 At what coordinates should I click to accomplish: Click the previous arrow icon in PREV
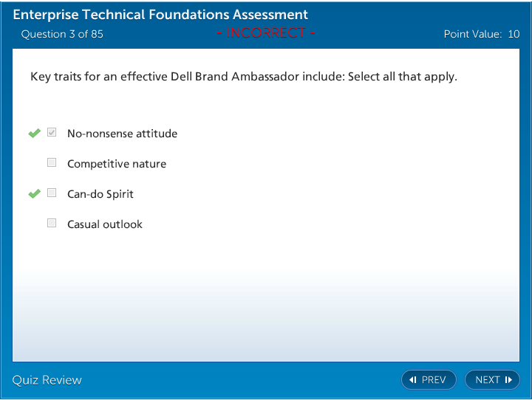coord(413,380)
